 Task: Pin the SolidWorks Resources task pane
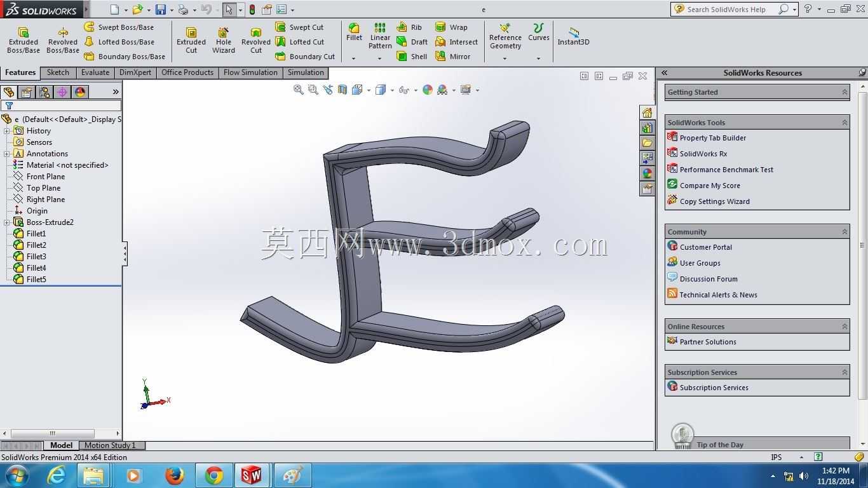coord(862,72)
